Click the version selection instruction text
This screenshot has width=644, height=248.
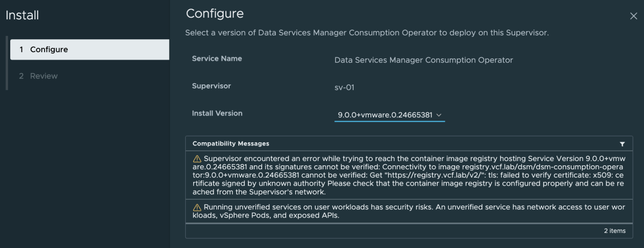tap(367, 33)
